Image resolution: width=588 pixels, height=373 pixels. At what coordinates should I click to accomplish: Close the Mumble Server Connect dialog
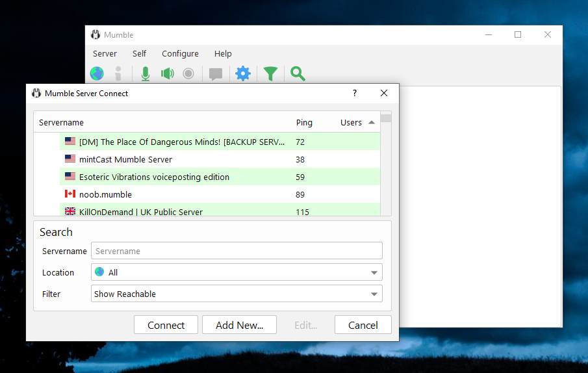tap(384, 93)
